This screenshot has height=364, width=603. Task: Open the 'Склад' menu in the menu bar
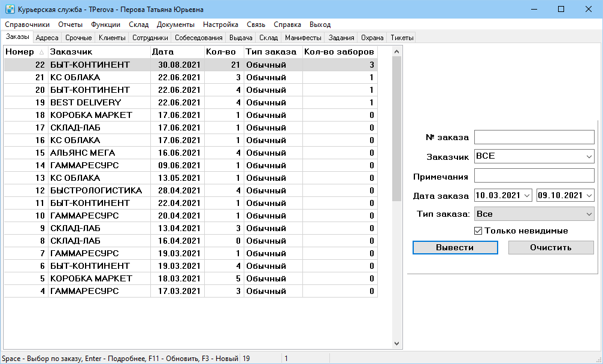coord(139,25)
